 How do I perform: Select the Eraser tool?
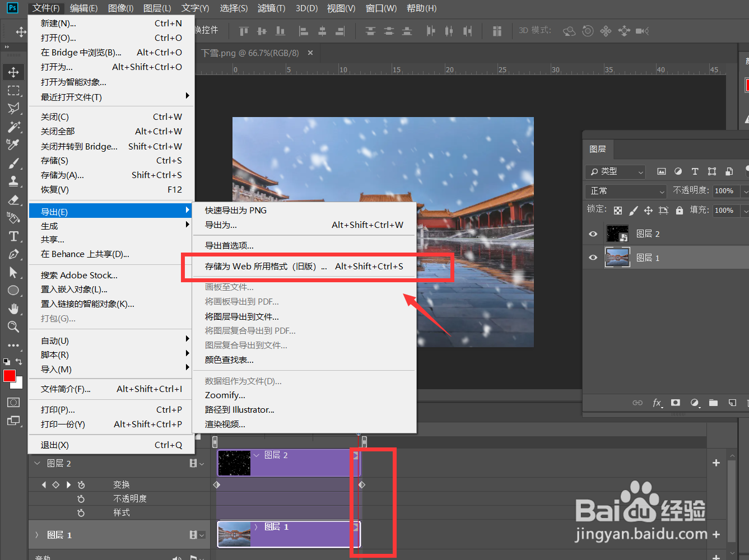(x=13, y=199)
